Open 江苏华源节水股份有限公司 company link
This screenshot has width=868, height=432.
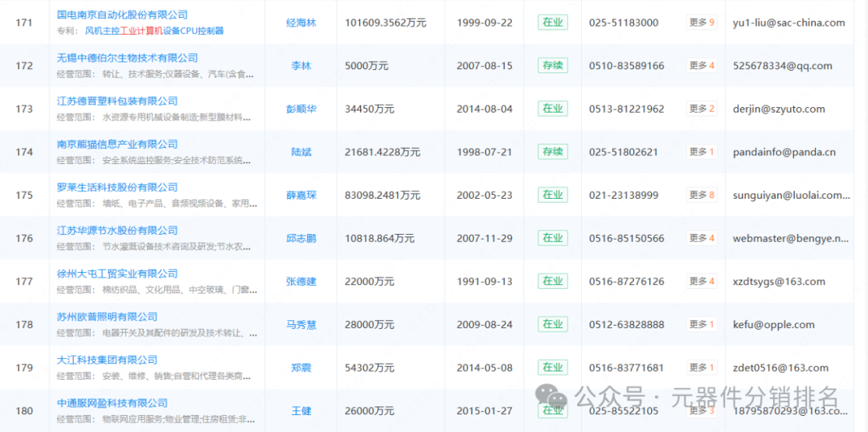click(x=117, y=231)
